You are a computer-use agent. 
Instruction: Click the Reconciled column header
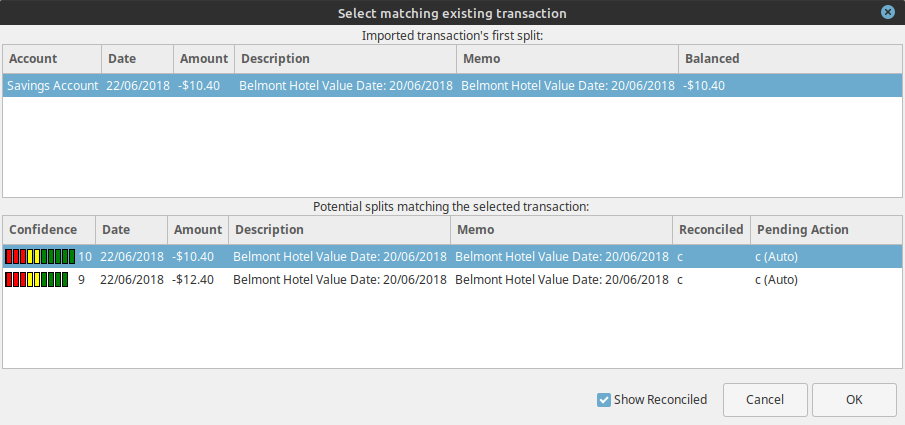(x=710, y=230)
